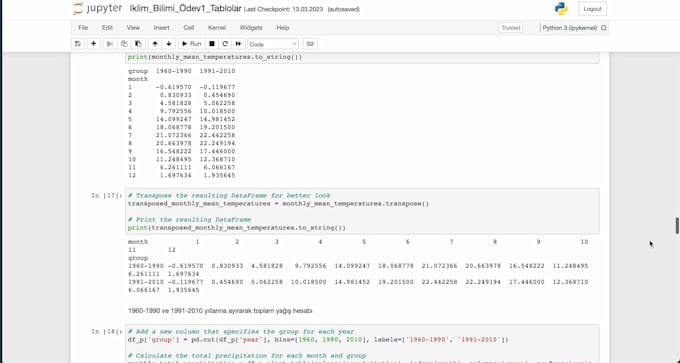Click the Python logo icon
The height and width of the screenshot is (363, 680).
pyautogui.click(x=561, y=9)
